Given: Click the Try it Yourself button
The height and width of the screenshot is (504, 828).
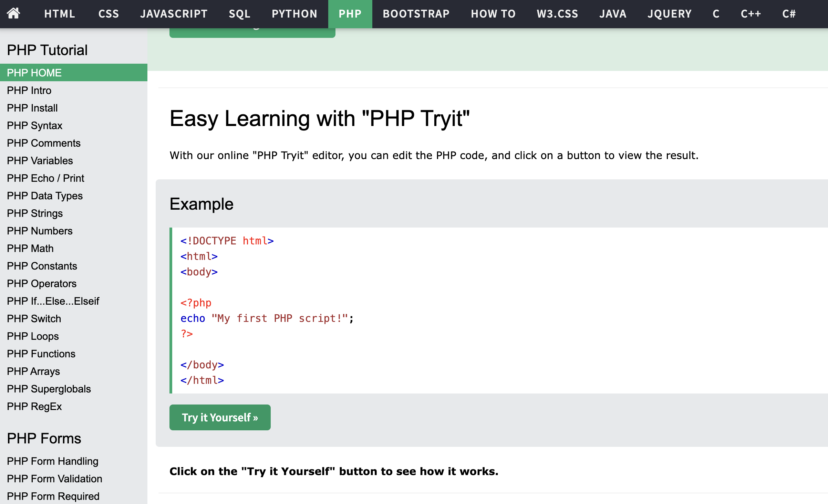Looking at the screenshot, I should coord(220,417).
